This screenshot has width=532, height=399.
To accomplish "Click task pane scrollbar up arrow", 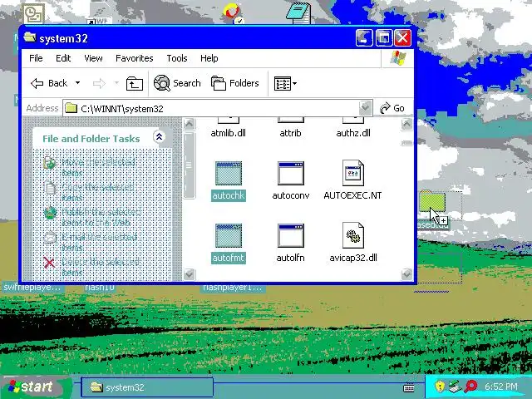I will tap(190, 124).
